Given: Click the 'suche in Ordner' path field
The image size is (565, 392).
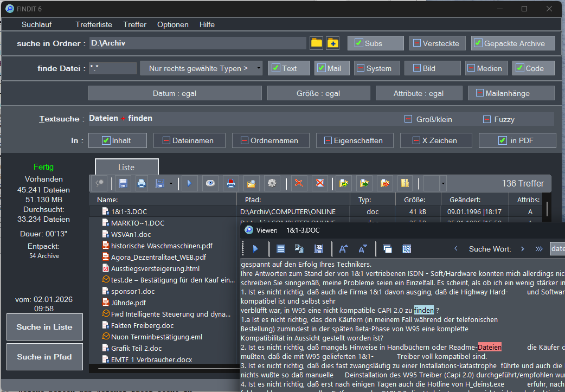Looking at the screenshot, I should click(x=197, y=43).
